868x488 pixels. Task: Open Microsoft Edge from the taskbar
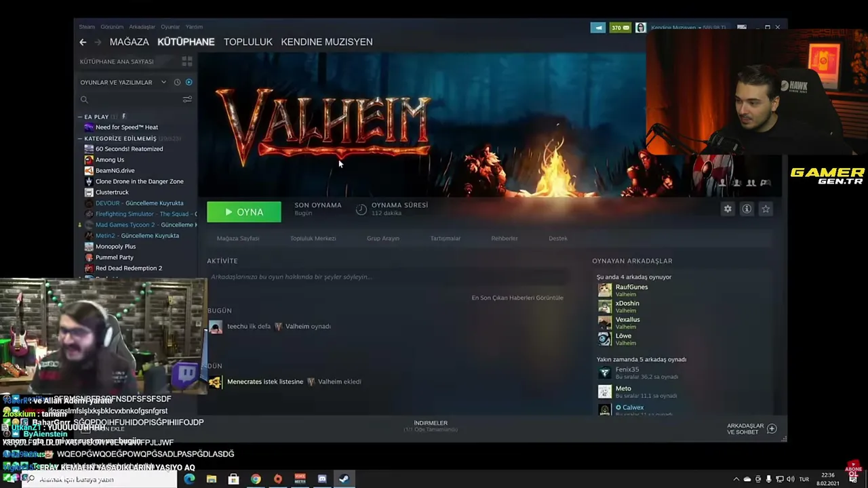tap(189, 479)
